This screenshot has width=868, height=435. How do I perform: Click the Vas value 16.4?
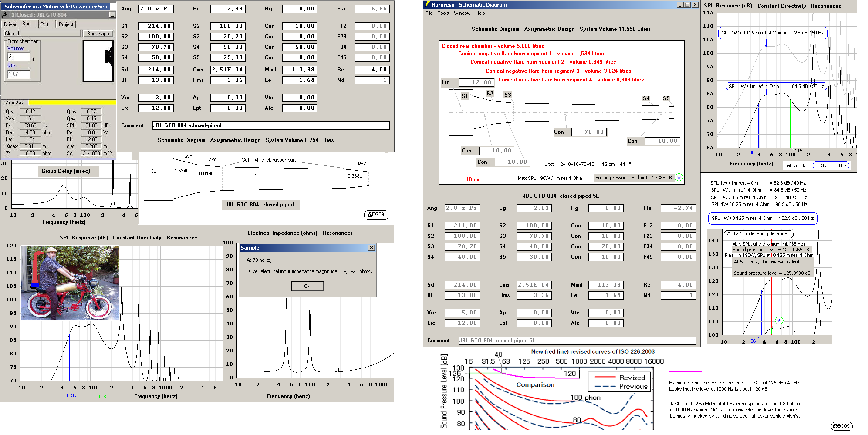(x=30, y=118)
